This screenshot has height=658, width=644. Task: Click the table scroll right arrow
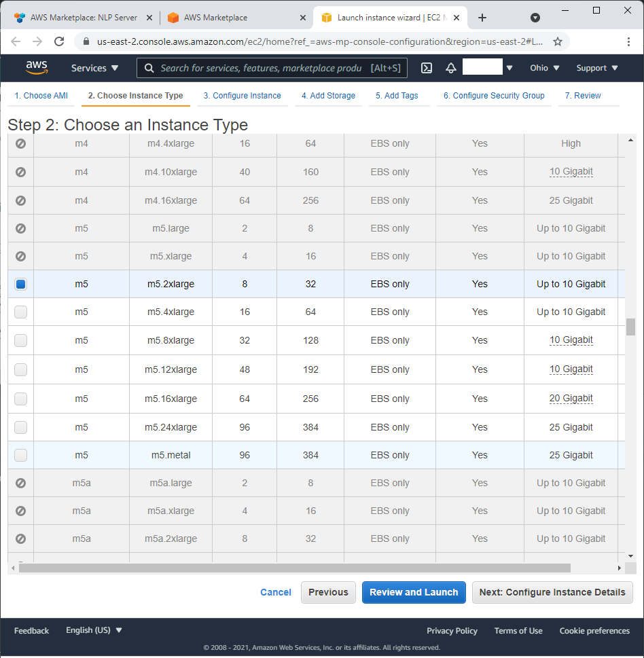tap(620, 568)
